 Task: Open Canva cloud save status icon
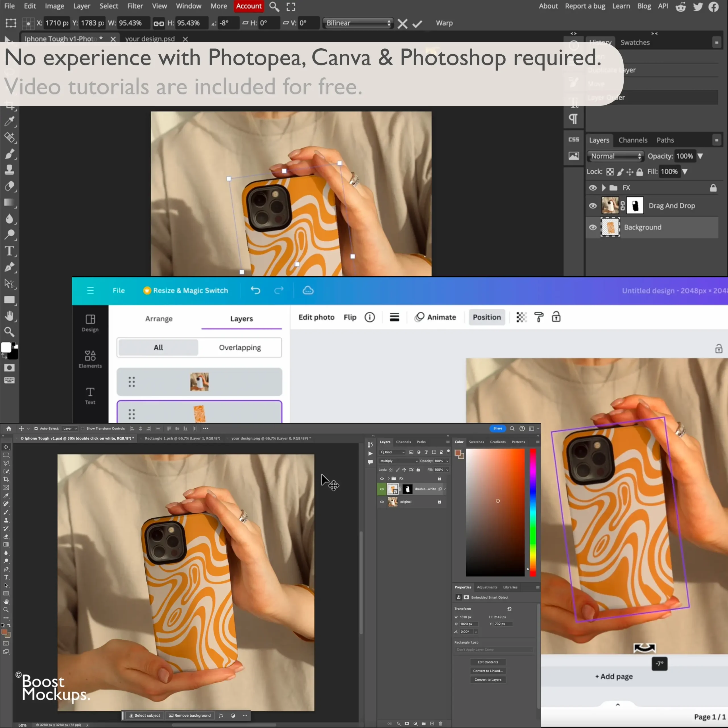[x=308, y=290]
